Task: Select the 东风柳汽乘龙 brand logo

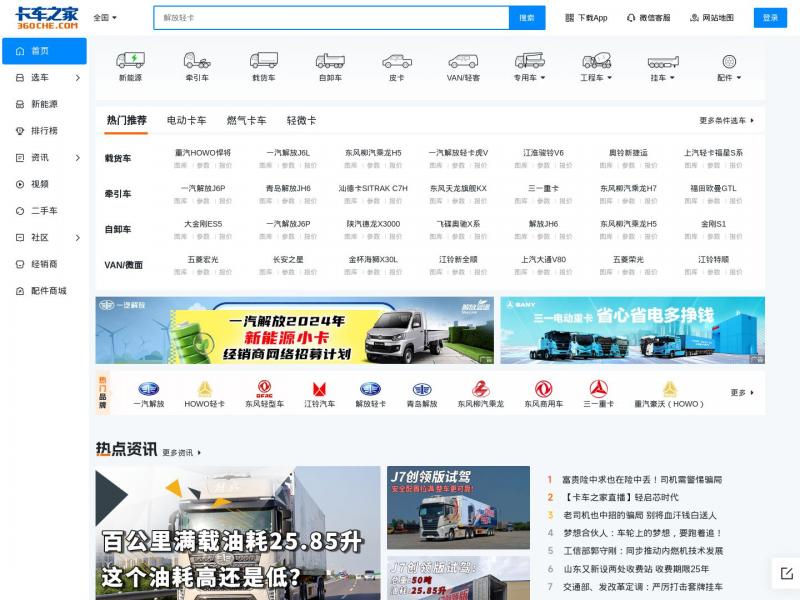Action: [x=480, y=389]
